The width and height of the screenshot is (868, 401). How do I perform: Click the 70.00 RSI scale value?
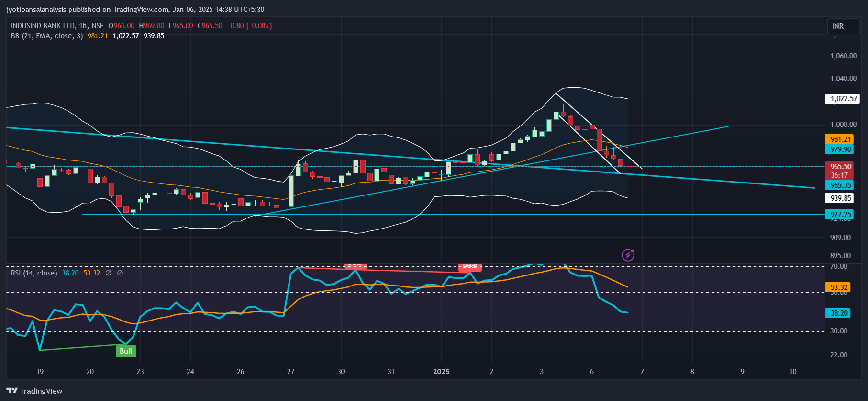(838, 266)
